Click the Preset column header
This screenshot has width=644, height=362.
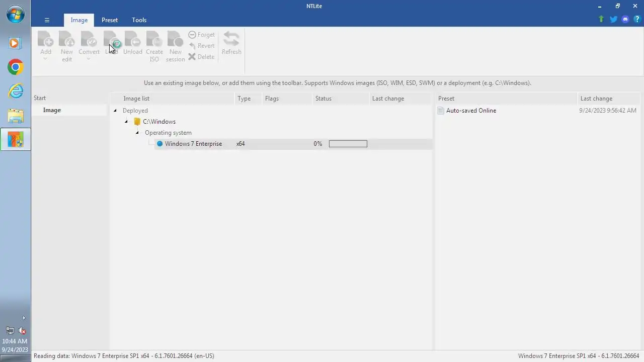(506, 99)
